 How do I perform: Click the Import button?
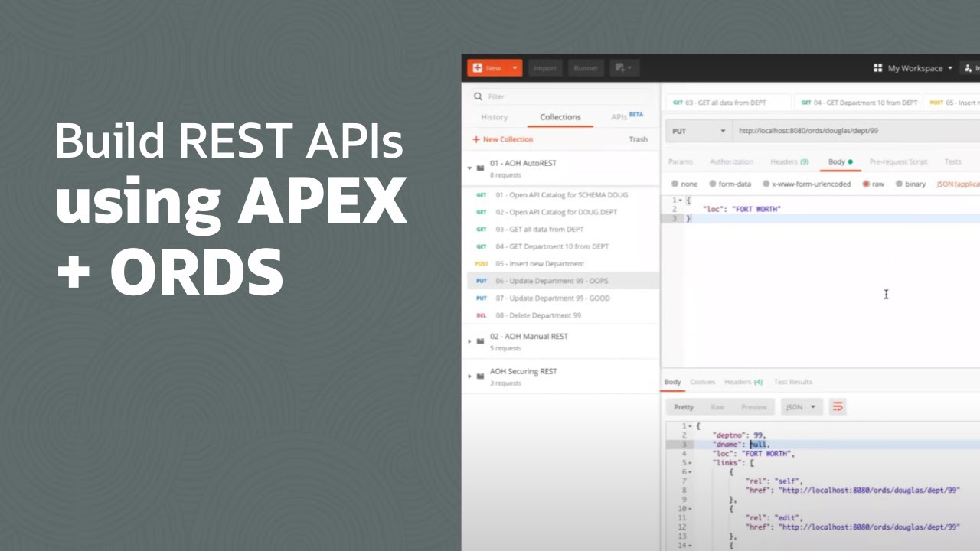pos(545,68)
